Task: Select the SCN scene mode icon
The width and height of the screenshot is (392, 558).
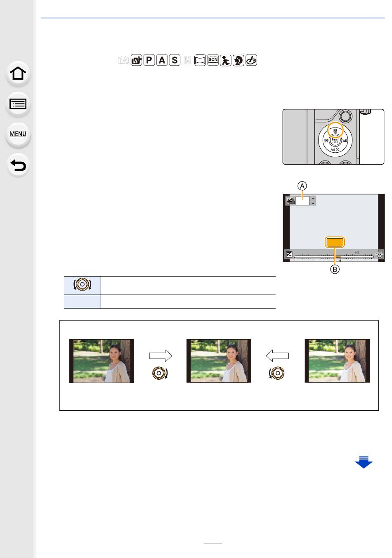Action: tap(213, 60)
